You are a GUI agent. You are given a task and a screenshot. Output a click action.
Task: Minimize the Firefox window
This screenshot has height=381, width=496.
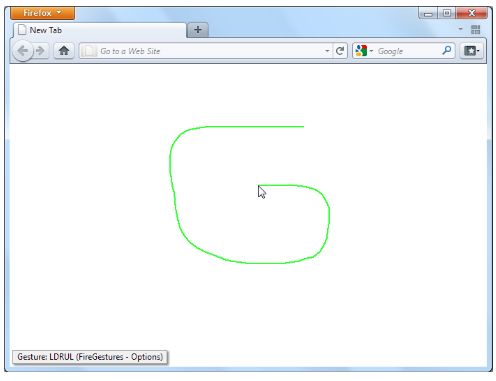(428, 13)
